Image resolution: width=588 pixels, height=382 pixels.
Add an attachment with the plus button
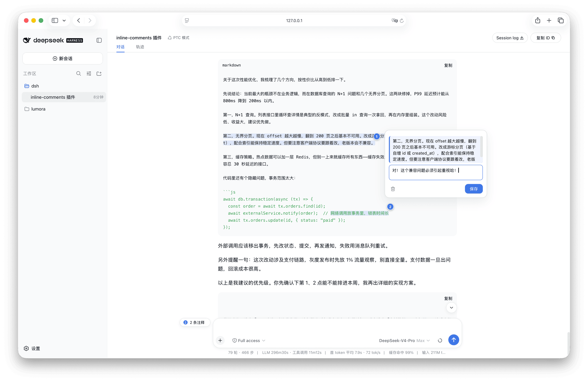click(x=220, y=341)
